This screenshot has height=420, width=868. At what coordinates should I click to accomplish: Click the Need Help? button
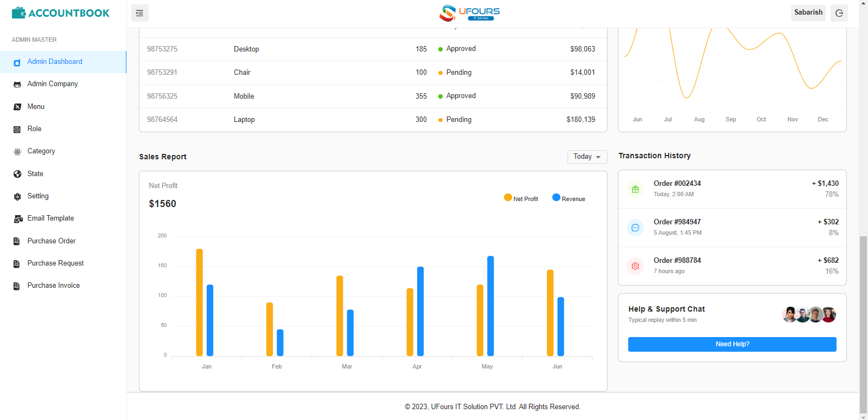[732, 344]
